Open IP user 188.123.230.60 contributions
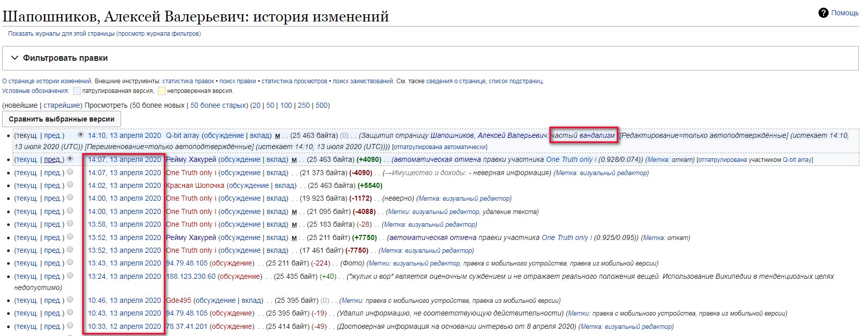Viewport: 868px width, 336px height. tap(190, 276)
